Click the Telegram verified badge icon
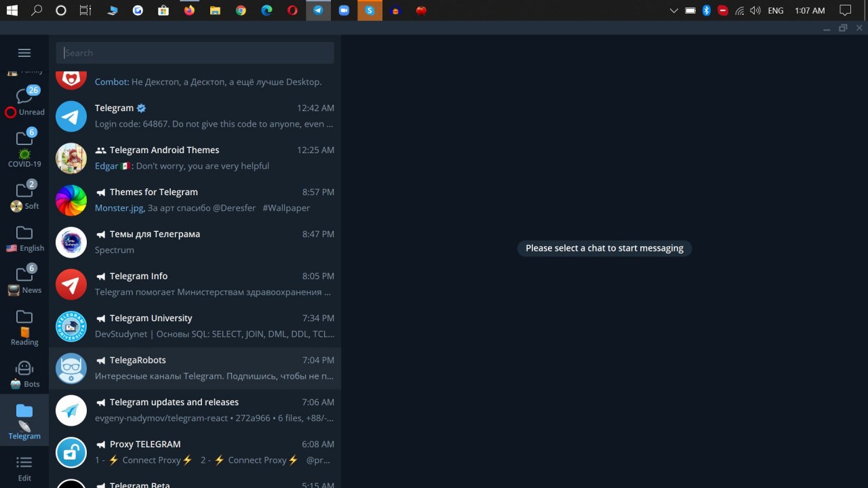Screen dimensions: 868x488 141,108
